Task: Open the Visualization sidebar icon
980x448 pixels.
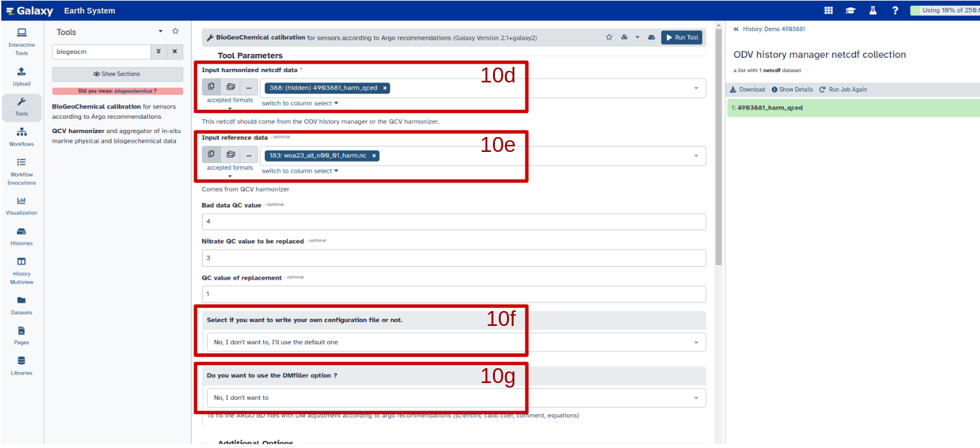Action: tap(21, 206)
